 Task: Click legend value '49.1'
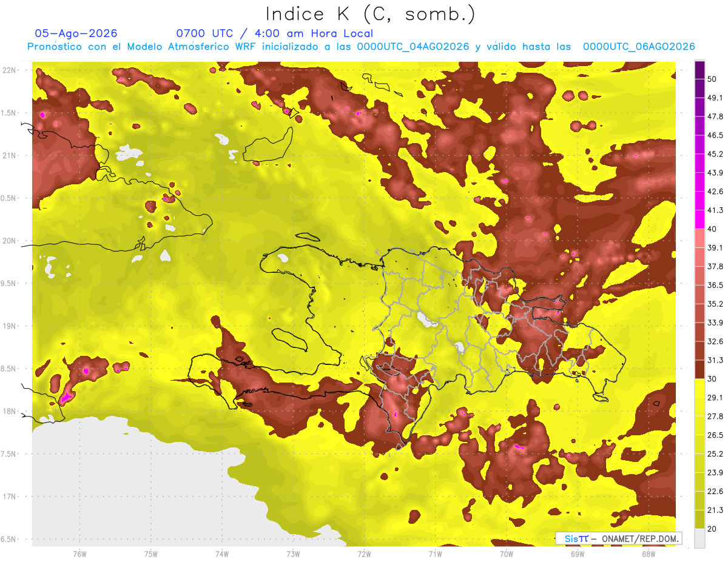[715, 98]
